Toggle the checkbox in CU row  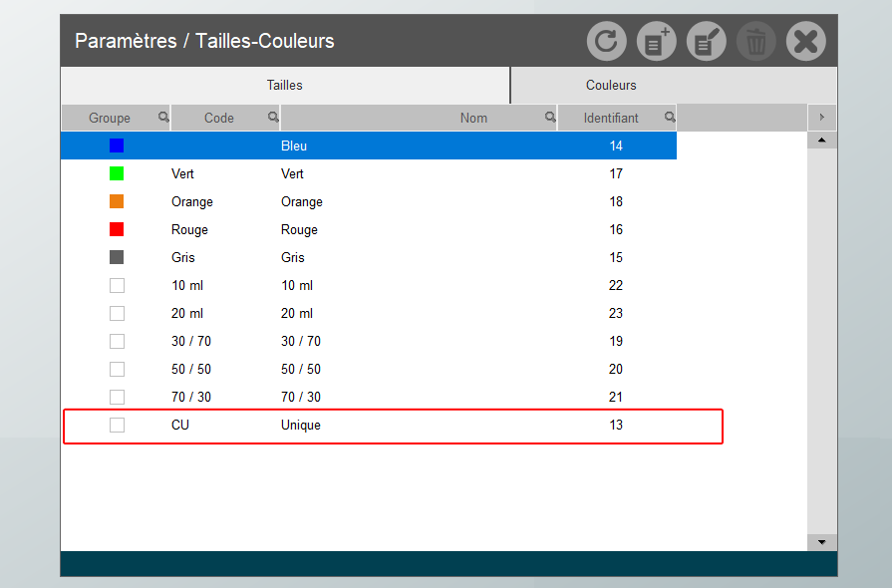[x=118, y=425]
